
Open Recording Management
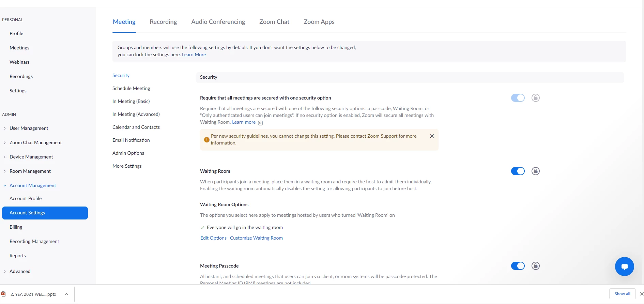click(34, 241)
